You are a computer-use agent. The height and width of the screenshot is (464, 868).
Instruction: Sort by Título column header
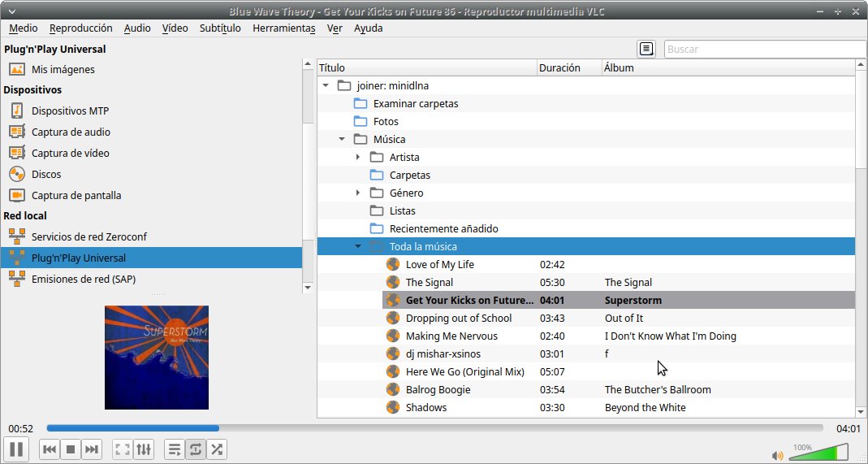click(427, 67)
